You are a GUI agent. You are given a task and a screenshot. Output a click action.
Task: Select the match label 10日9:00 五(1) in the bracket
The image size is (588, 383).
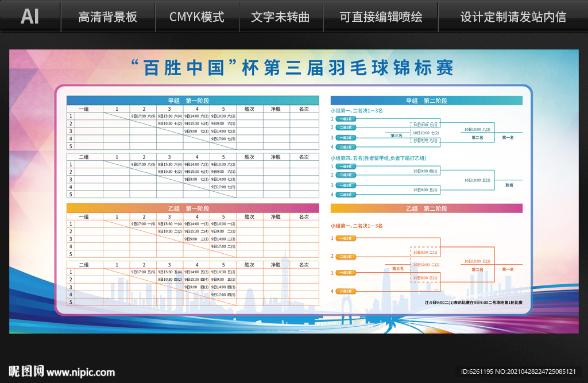tap(425, 190)
